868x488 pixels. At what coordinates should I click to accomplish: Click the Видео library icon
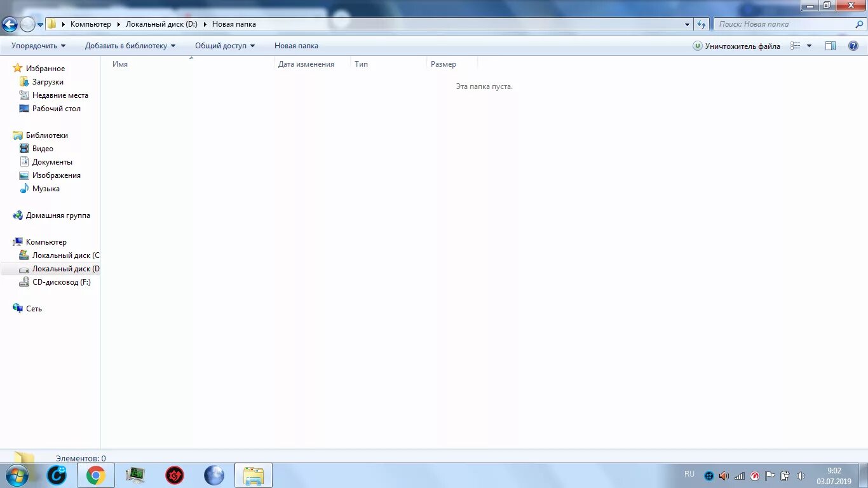click(x=24, y=149)
